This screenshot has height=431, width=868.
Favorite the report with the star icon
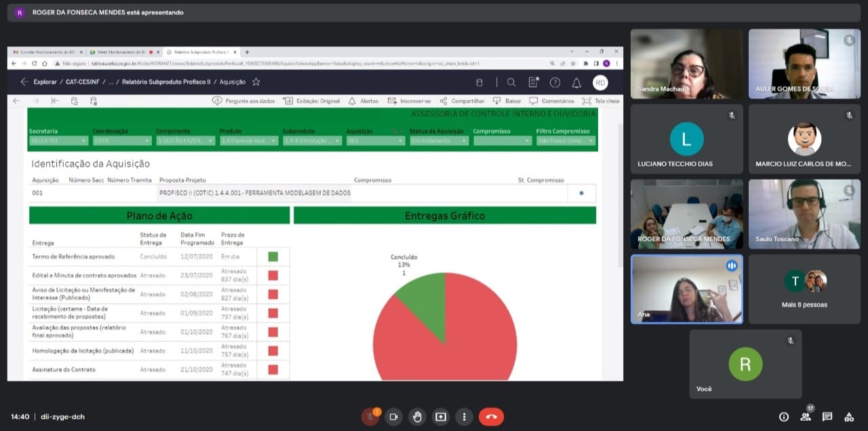point(256,82)
